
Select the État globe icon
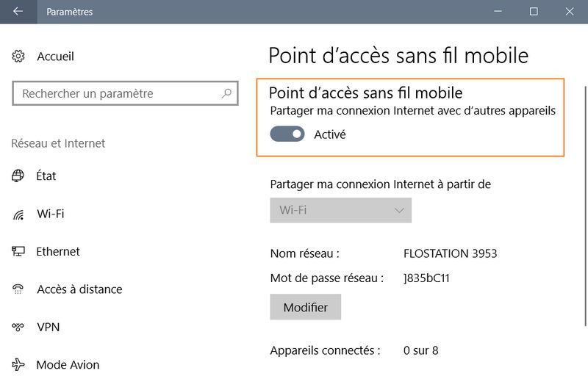click(x=18, y=176)
